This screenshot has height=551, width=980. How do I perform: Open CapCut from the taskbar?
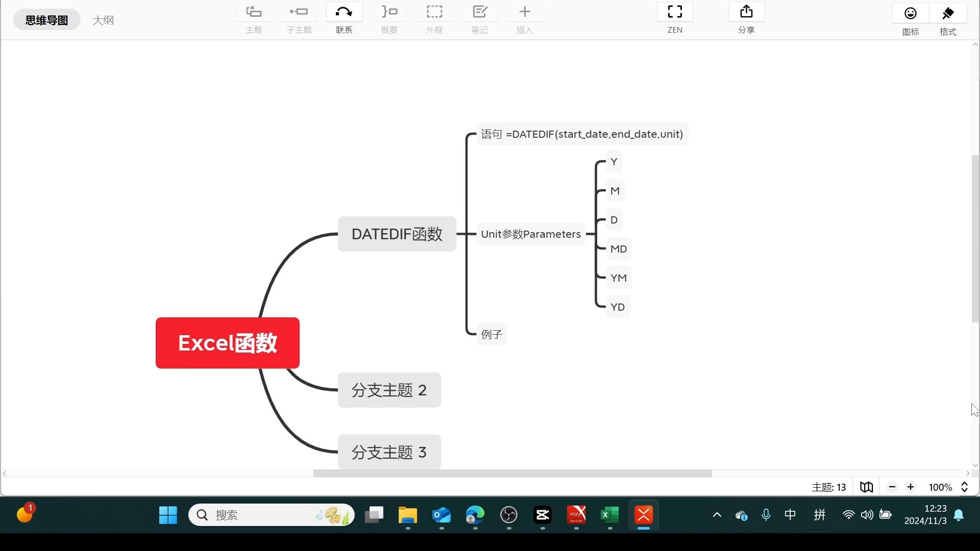pos(543,515)
